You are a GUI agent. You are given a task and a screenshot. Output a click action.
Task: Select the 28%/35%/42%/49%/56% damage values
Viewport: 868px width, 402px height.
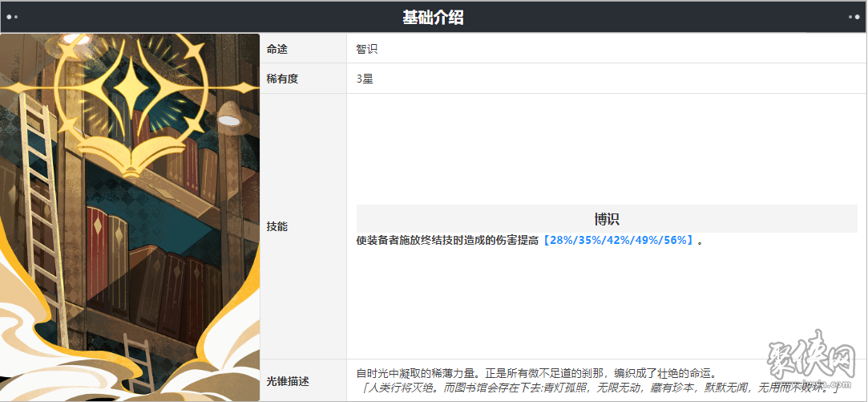coord(617,242)
